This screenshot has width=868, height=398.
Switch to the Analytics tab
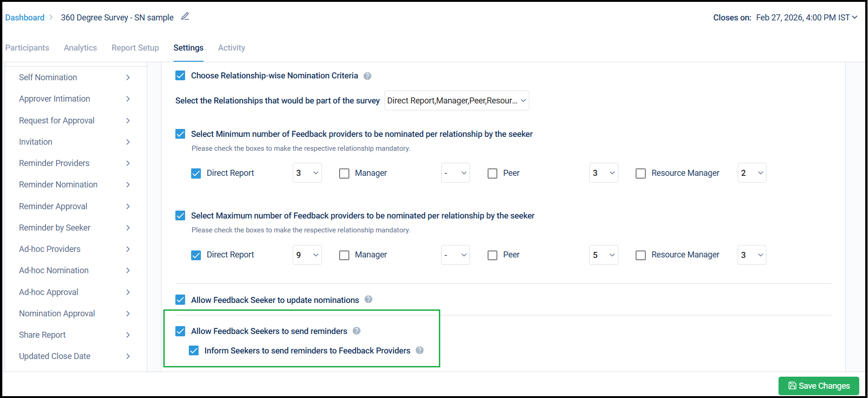coord(80,48)
